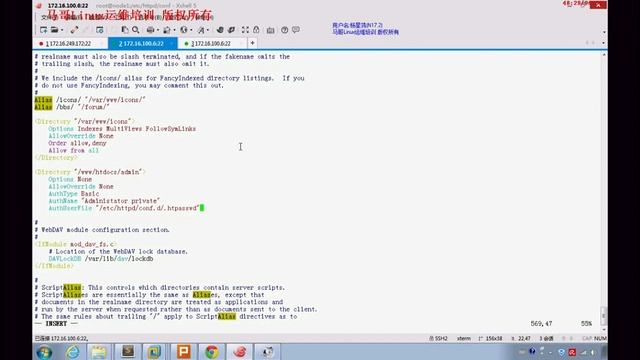Expand the Open folder dropdown arrow
The height and width of the screenshot is (360, 640).
coord(62,30)
